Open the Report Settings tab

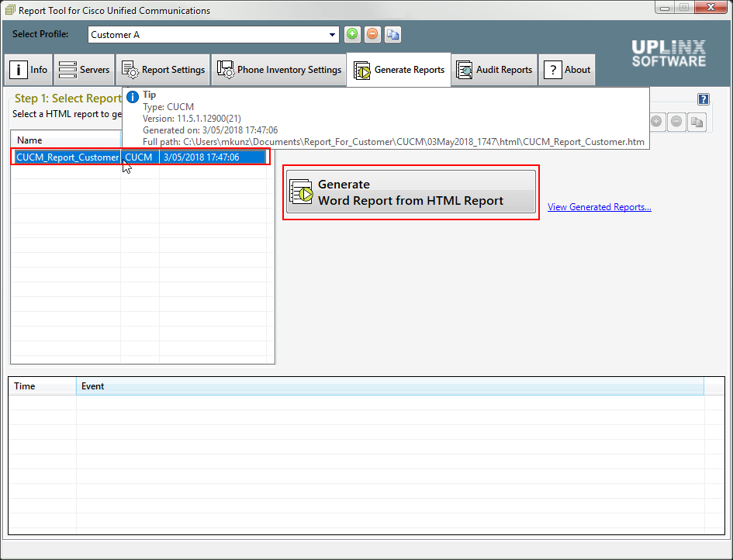pos(163,70)
